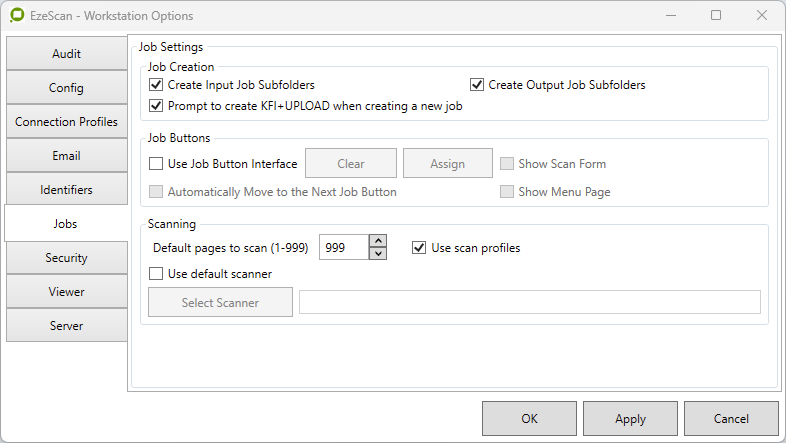This screenshot has height=443, width=786.
Task: Increase default pages to scan with up arrow
Action: pyautogui.click(x=378, y=240)
